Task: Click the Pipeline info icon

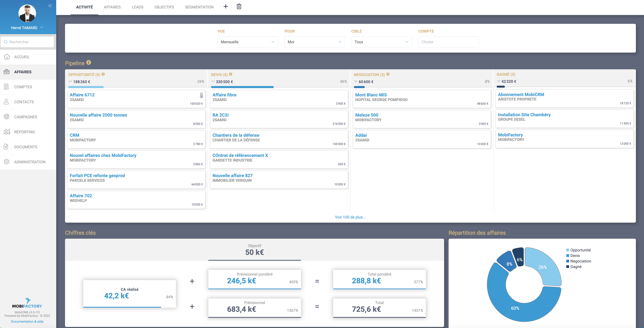Action: tap(89, 62)
